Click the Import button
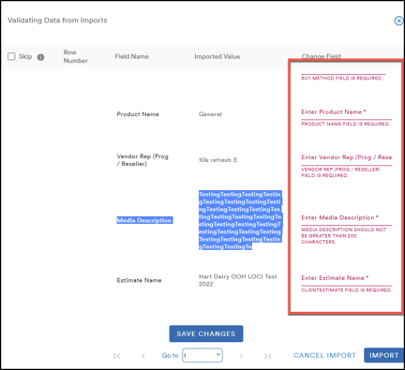This screenshot has height=370, width=405. [x=384, y=355]
